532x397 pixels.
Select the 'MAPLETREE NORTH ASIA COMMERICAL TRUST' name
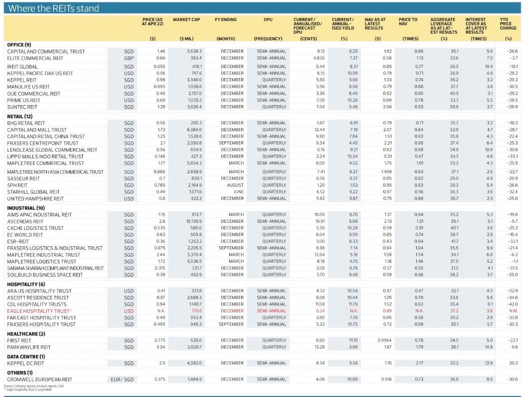pos(56,172)
